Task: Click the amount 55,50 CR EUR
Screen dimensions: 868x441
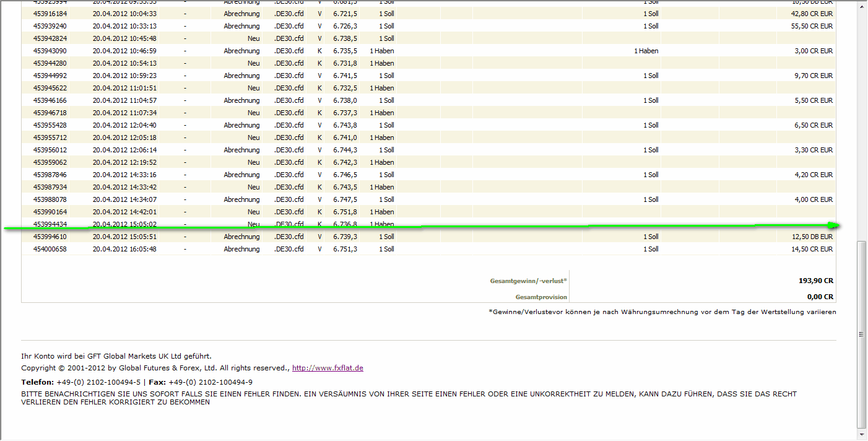Action: tap(812, 26)
